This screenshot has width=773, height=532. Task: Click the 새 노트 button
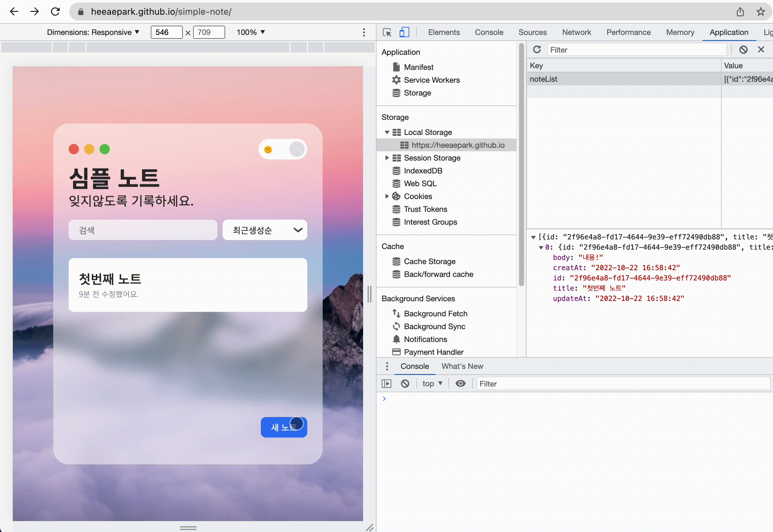[x=284, y=427]
